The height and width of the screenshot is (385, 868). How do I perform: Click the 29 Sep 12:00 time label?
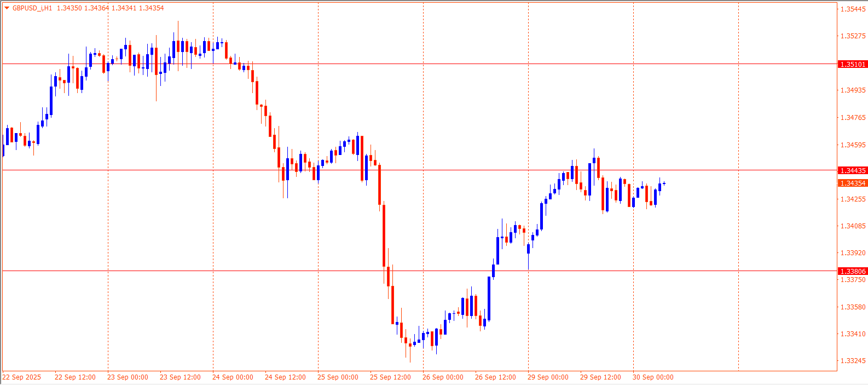[600, 377]
